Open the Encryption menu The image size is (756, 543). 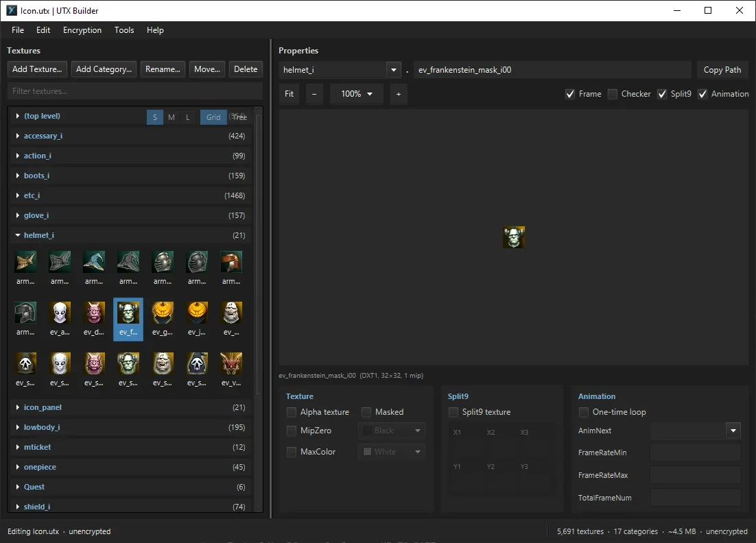point(82,30)
